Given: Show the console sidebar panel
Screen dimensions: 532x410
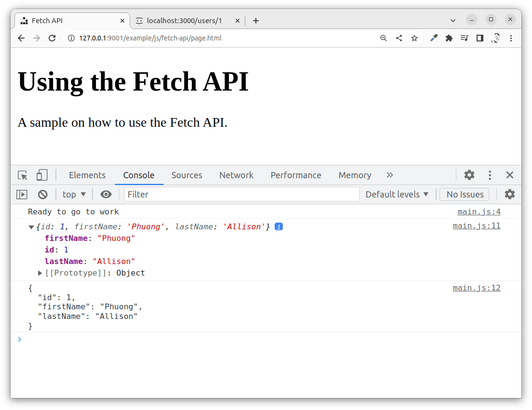Looking at the screenshot, I should coord(21,194).
